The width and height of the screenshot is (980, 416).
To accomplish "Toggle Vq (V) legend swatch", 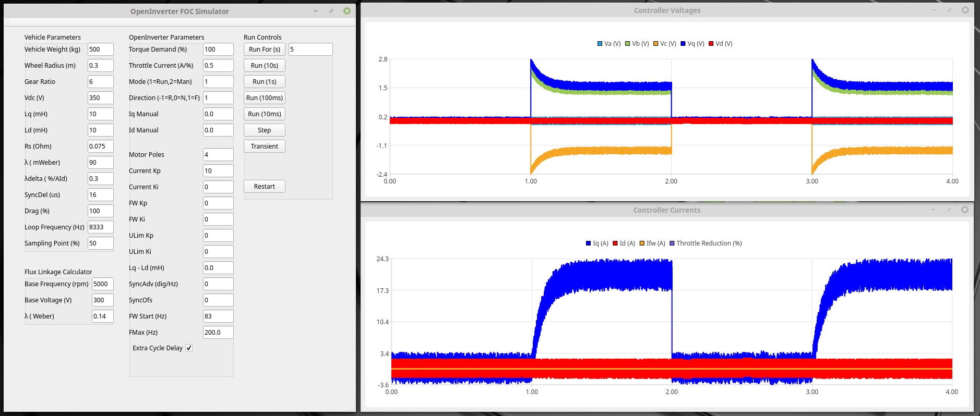I will tap(683, 44).
